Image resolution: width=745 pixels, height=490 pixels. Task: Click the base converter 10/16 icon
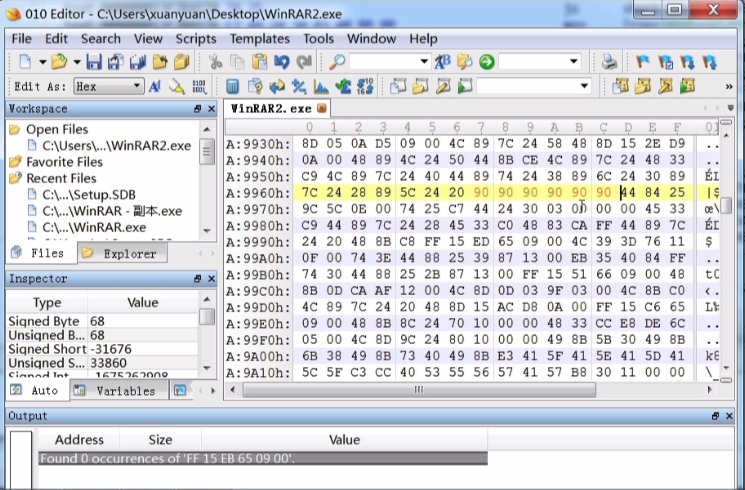point(365,86)
